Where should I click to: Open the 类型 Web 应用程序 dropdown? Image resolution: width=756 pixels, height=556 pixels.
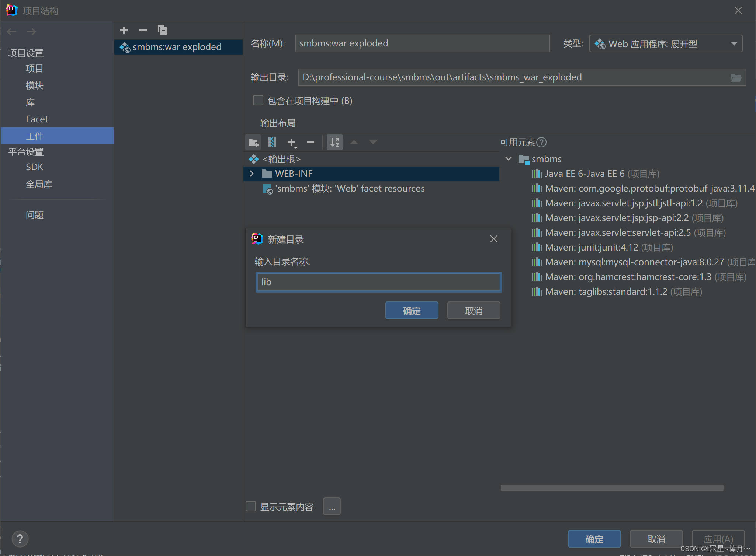(666, 44)
